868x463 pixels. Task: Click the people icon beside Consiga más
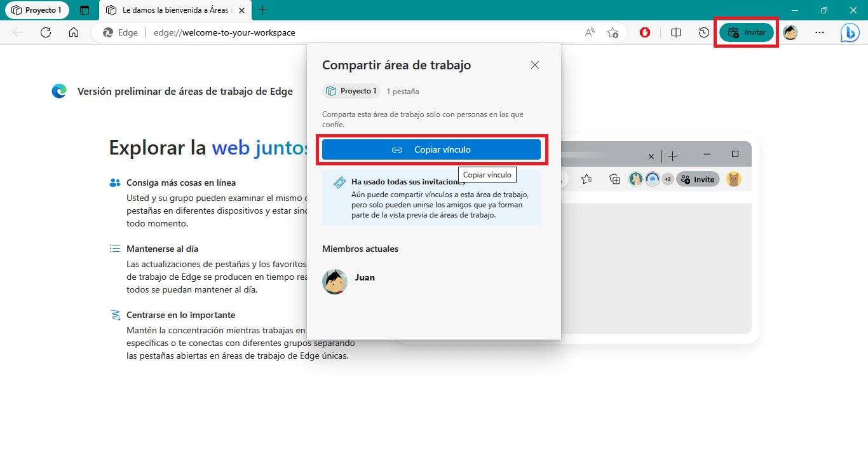[x=115, y=183]
